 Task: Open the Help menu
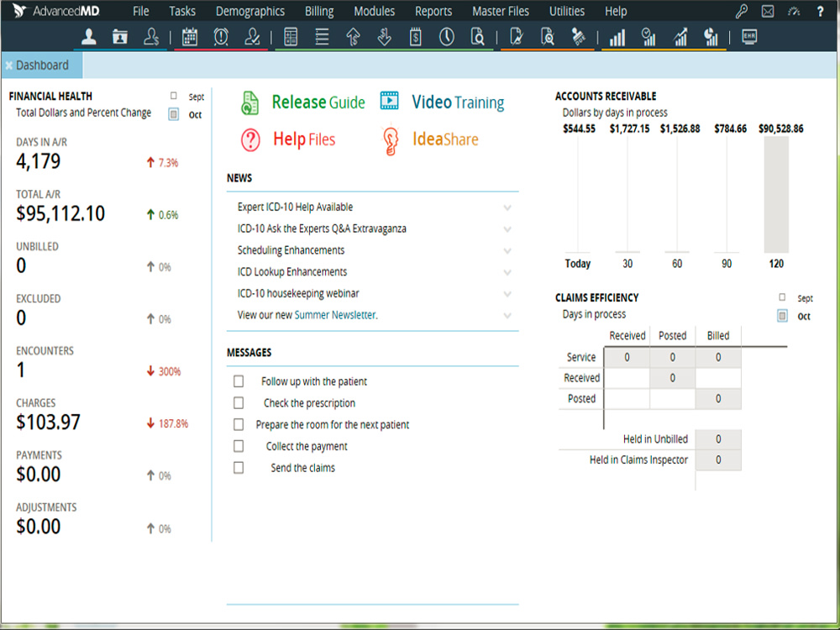(616, 11)
